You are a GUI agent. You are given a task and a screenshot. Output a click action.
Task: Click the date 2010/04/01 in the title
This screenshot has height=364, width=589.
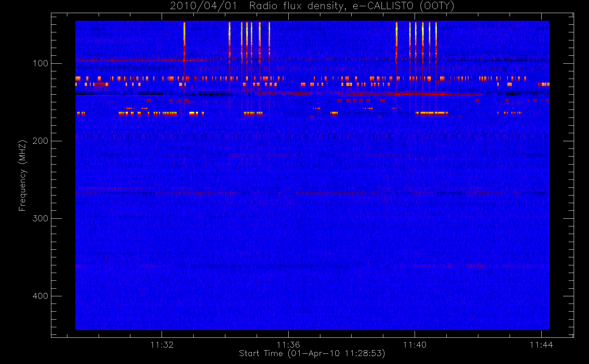pos(203,6)
